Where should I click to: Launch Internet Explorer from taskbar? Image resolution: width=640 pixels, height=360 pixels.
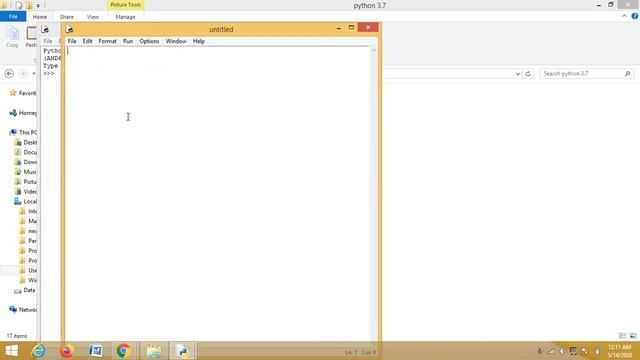[x=39, y=351]
